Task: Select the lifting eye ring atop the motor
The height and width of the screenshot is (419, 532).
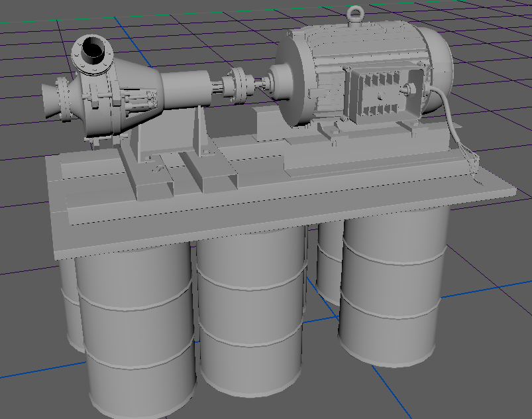Action: click(355, 15)
